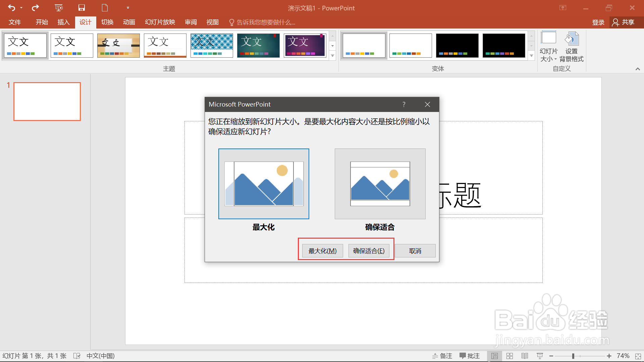Close the Microsoft PowerPoint dialog

pos(427,104)
